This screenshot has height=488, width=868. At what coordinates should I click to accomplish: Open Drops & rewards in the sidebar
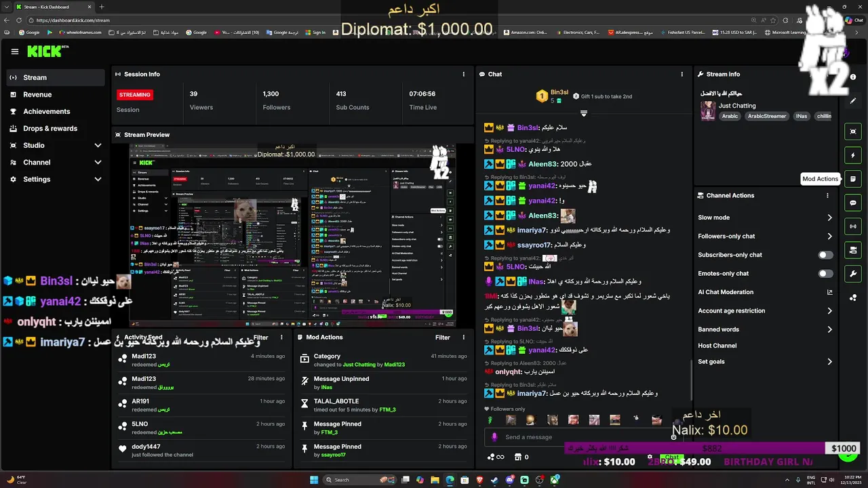pyautogui.click(x=56, y=128)
